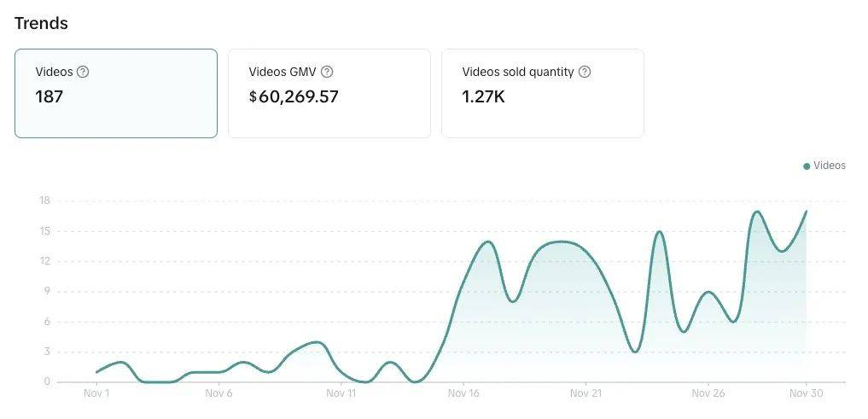Click the Nov 21 axis label
The image size is (868, 419).
[585, 393]
